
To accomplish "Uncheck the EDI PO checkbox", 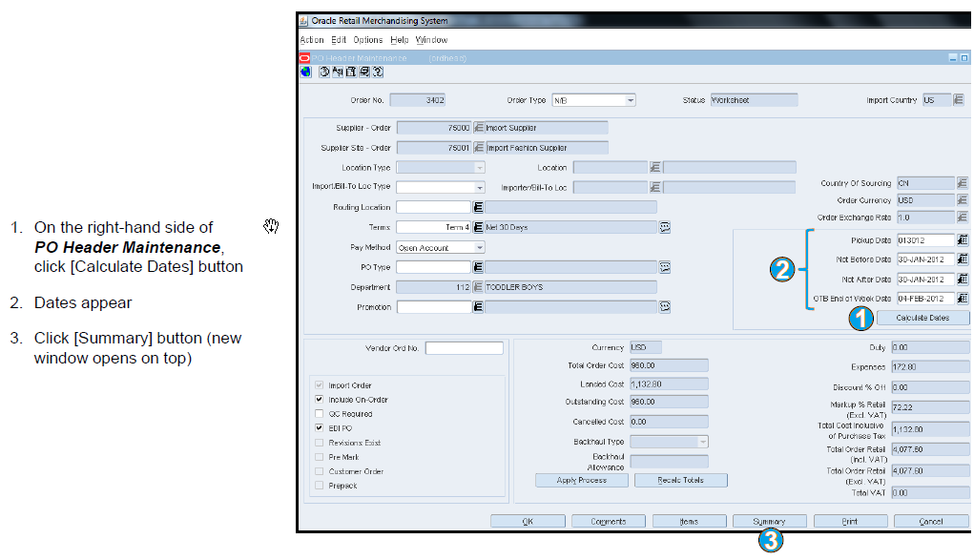I will [319, 427].
